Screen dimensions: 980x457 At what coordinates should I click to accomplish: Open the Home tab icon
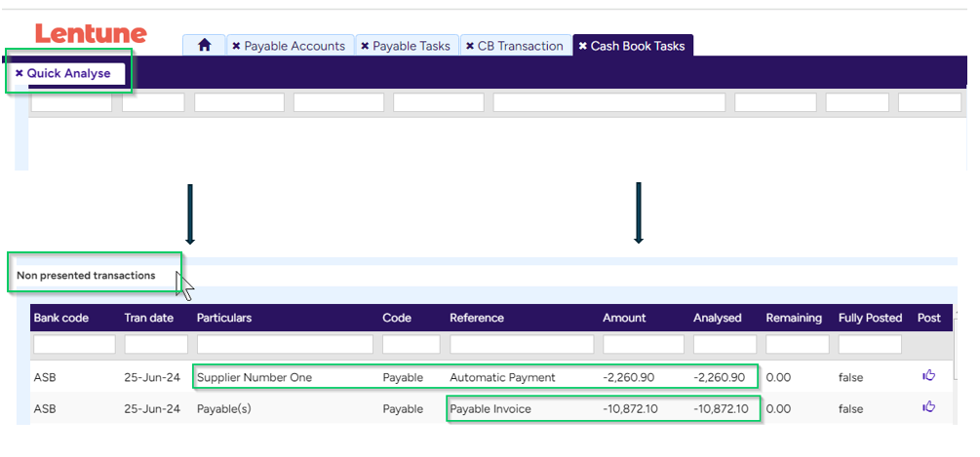[x=205, y=46]
